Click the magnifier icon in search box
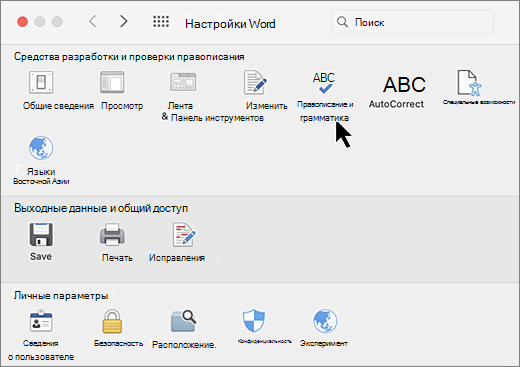This screenshot has width=520, height=367. (342, 22)
